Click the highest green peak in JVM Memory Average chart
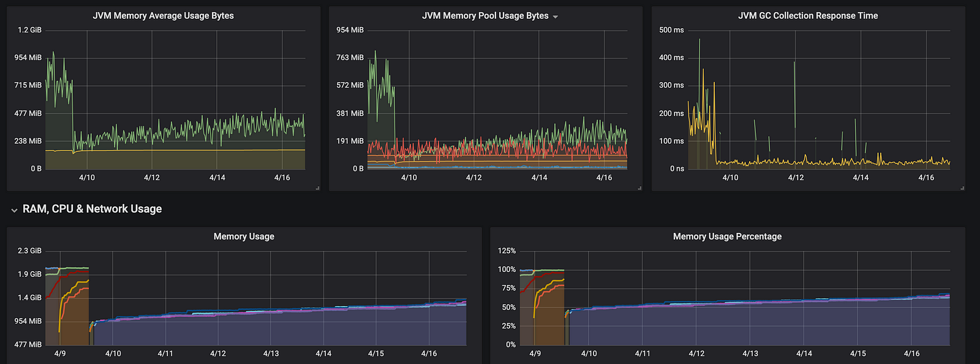 pos(53,54)
